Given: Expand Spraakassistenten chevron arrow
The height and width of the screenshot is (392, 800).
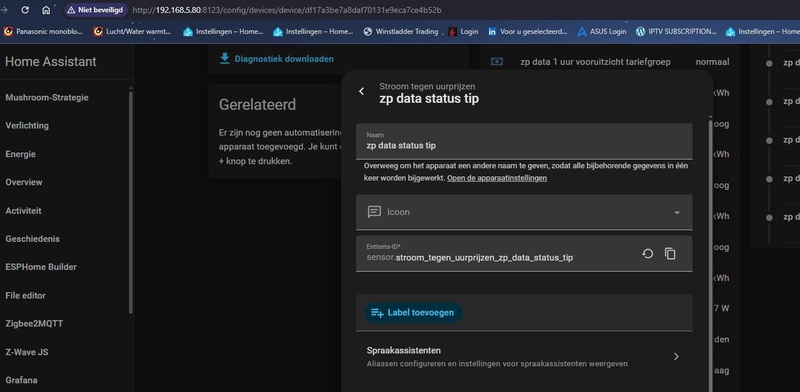Looking at the screenshot, I should click(x=677, y=356).
